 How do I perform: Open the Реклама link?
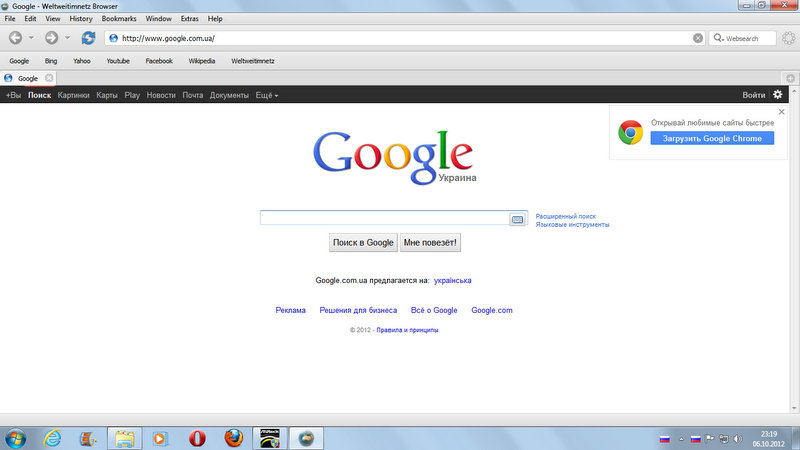coord(290,310)
